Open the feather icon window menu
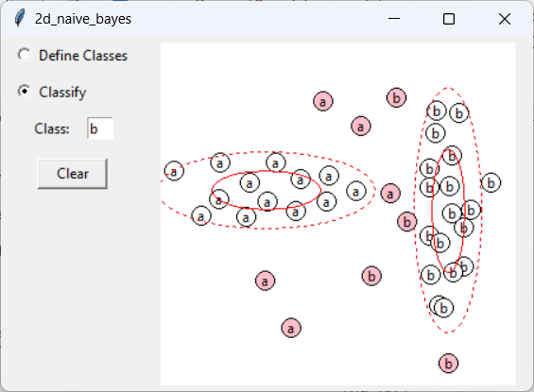 coord(20,18)
